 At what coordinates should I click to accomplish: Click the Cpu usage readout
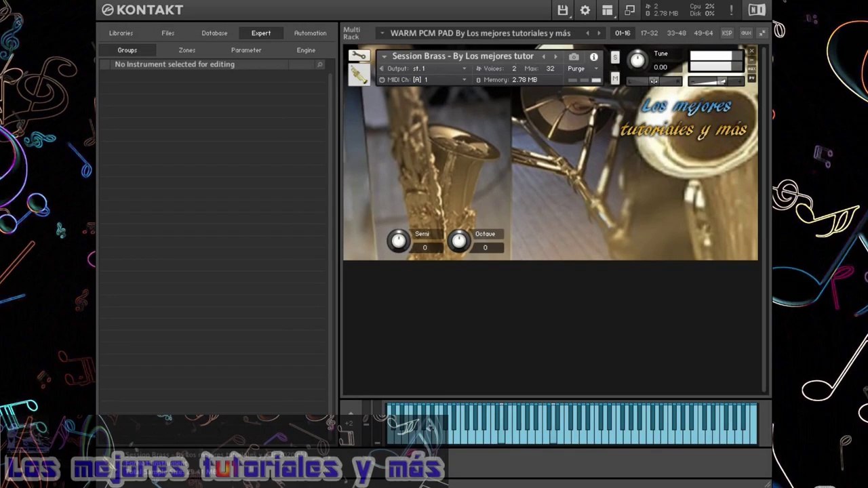coord(702,6)
